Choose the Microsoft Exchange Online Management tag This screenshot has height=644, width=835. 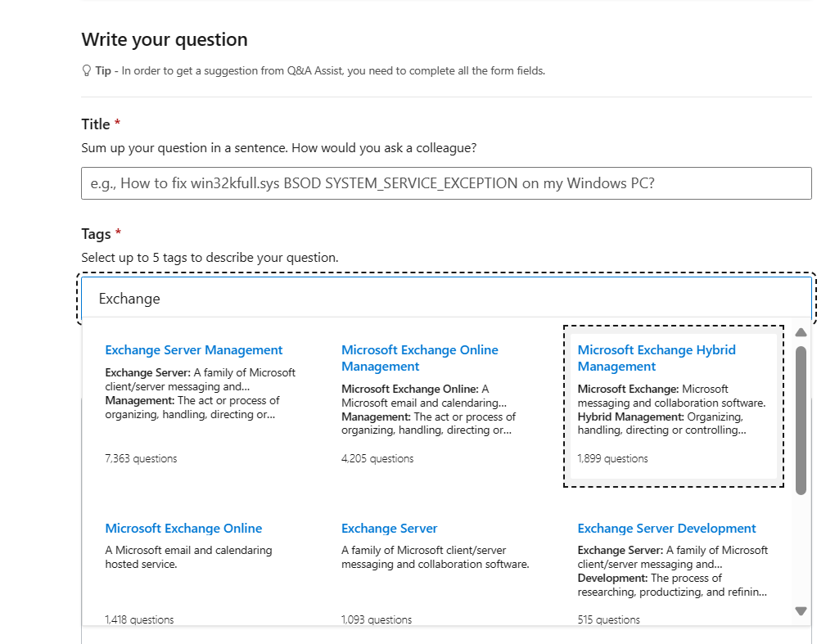pyautogui.click(x=420, y=358)
